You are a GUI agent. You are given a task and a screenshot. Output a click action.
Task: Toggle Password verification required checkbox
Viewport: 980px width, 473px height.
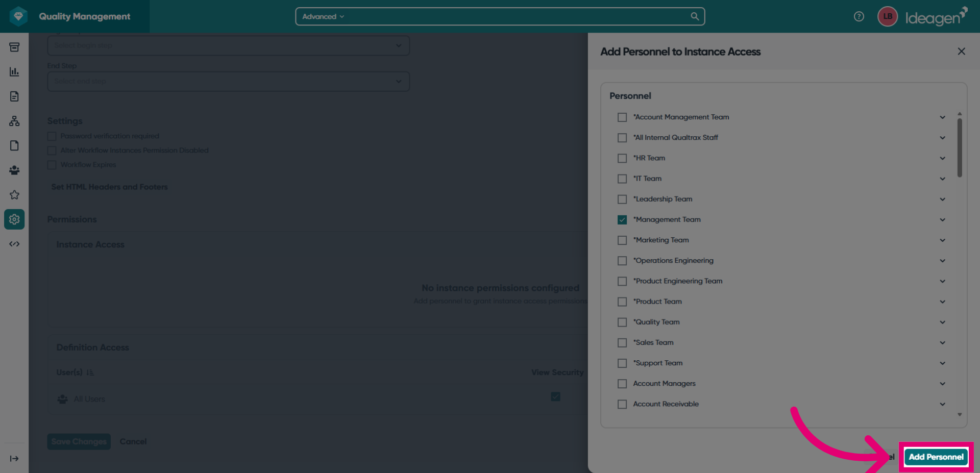pyautogui.click(x=52, y=136)
